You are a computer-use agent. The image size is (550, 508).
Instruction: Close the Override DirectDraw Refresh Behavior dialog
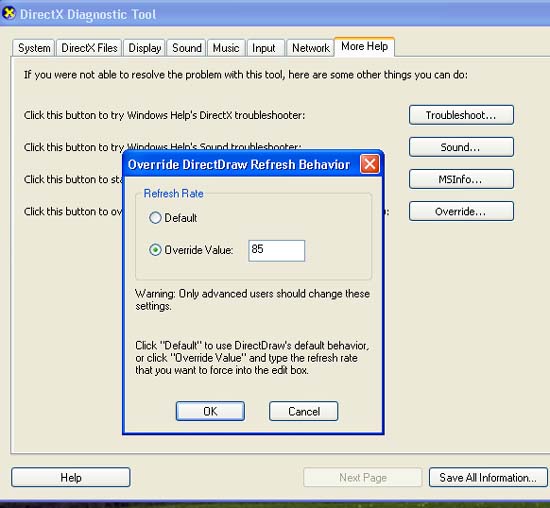370,164
